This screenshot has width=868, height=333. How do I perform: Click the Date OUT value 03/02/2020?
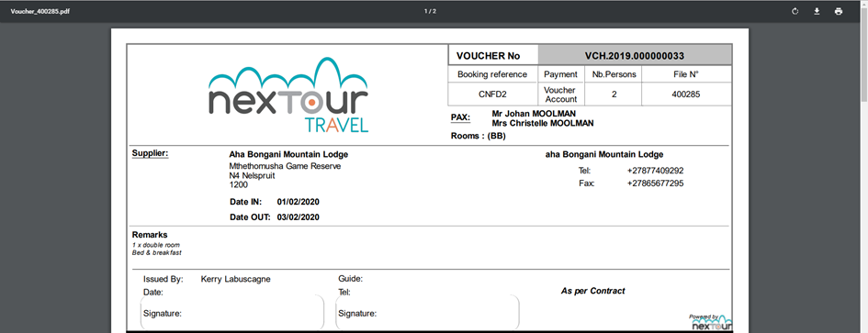(x=299, y=217)
